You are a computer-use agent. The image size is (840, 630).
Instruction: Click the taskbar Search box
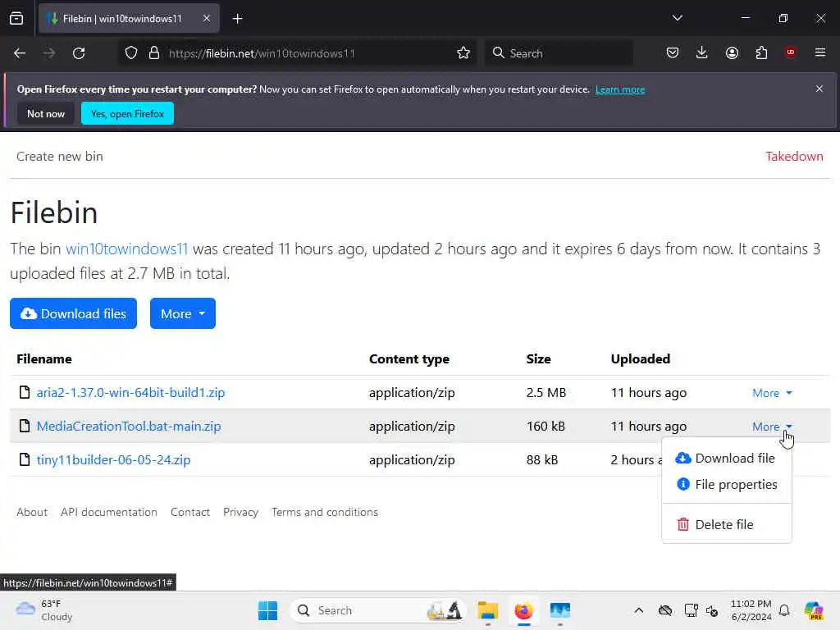click(377, 610)
